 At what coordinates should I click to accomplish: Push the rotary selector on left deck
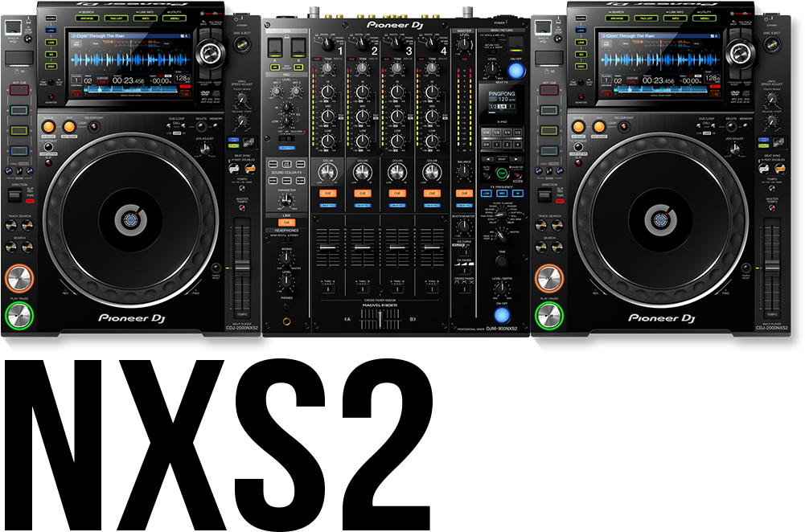[x=211, y=52]
